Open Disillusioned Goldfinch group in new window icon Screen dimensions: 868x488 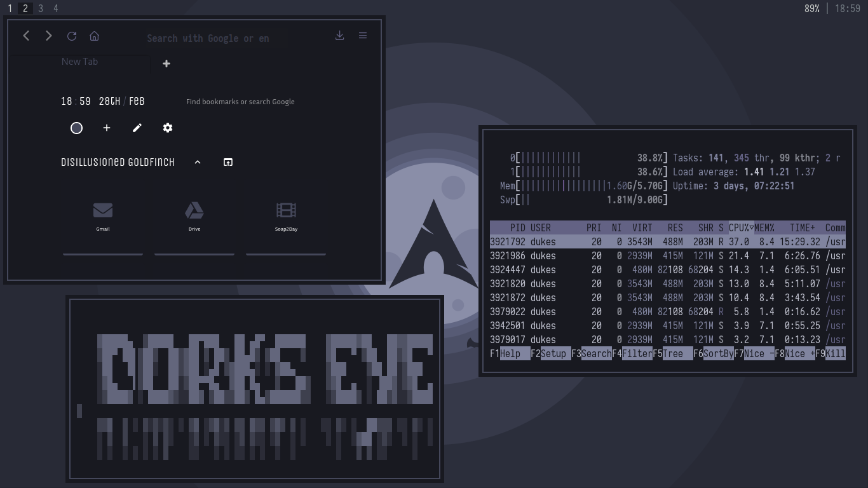228,162
